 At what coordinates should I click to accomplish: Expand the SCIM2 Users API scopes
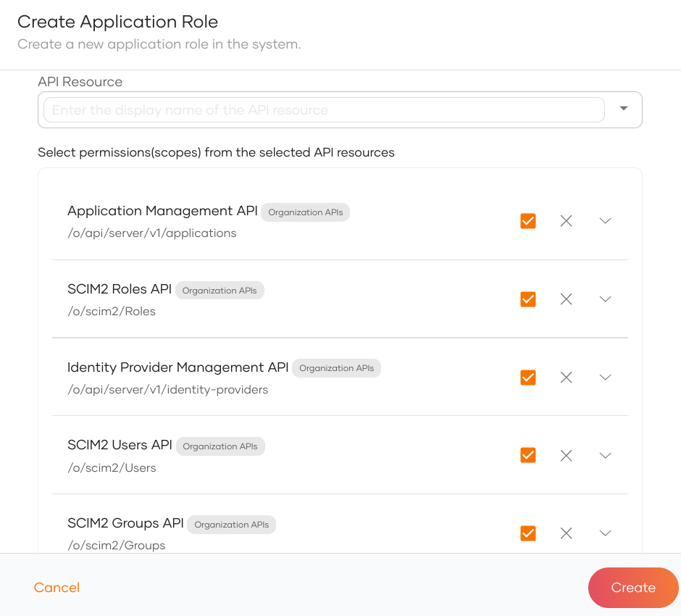click(605, 455)
